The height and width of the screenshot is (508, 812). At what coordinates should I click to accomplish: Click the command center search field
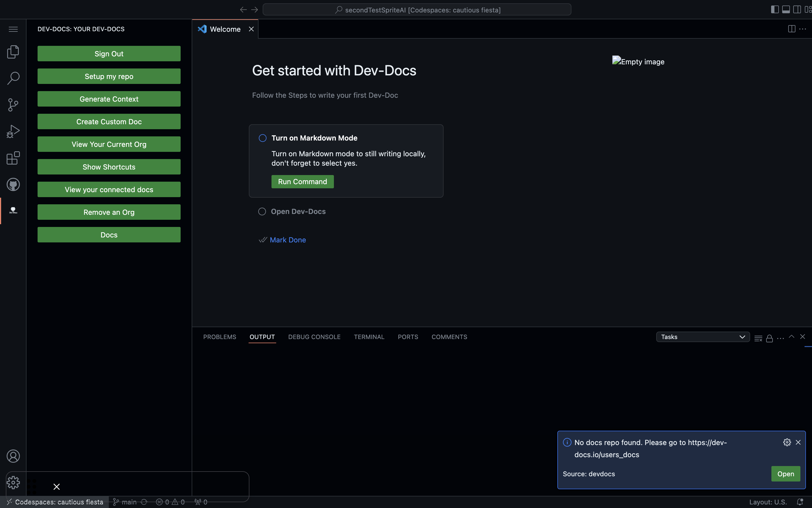click(x=417, y=10)
